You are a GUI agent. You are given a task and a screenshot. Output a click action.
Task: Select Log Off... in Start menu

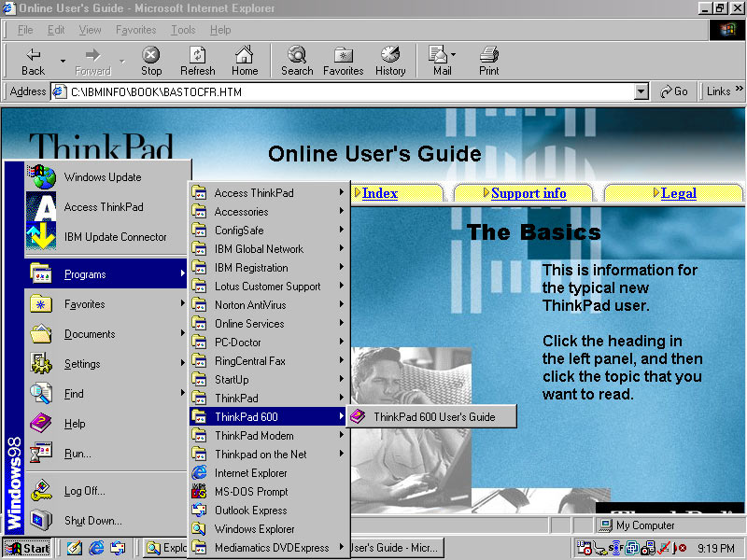pyautogui.click(x=106, y=491)
